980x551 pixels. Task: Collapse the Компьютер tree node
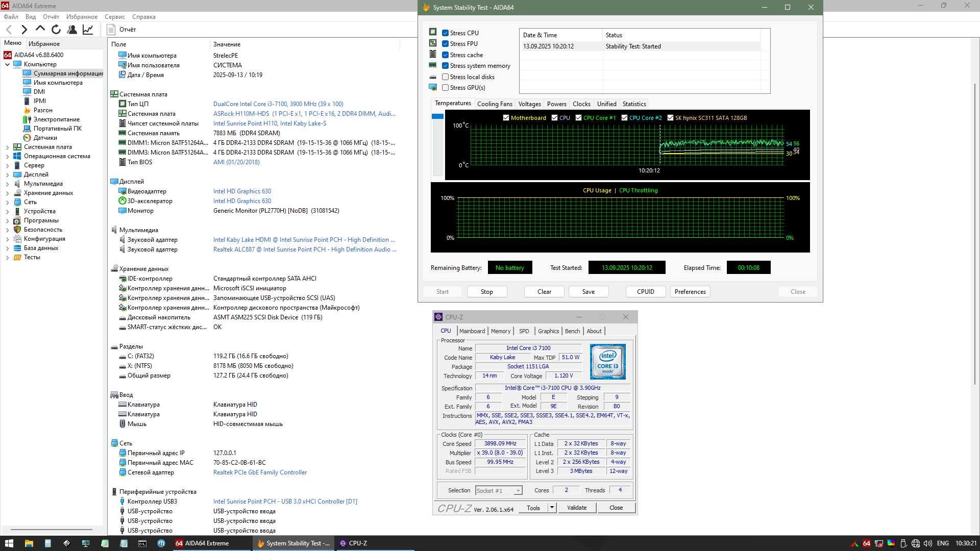(7, 64)
